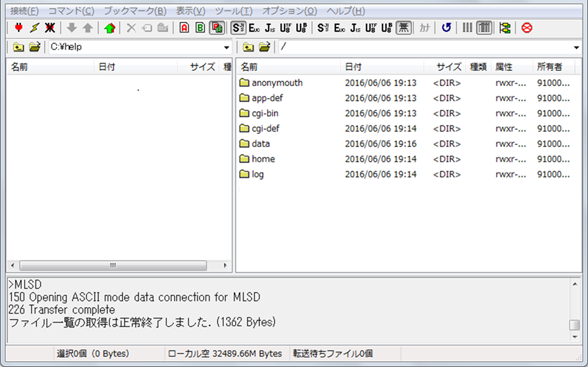
Task: Expand the local path C:¥help dropdown
Action: pos(226,48)
